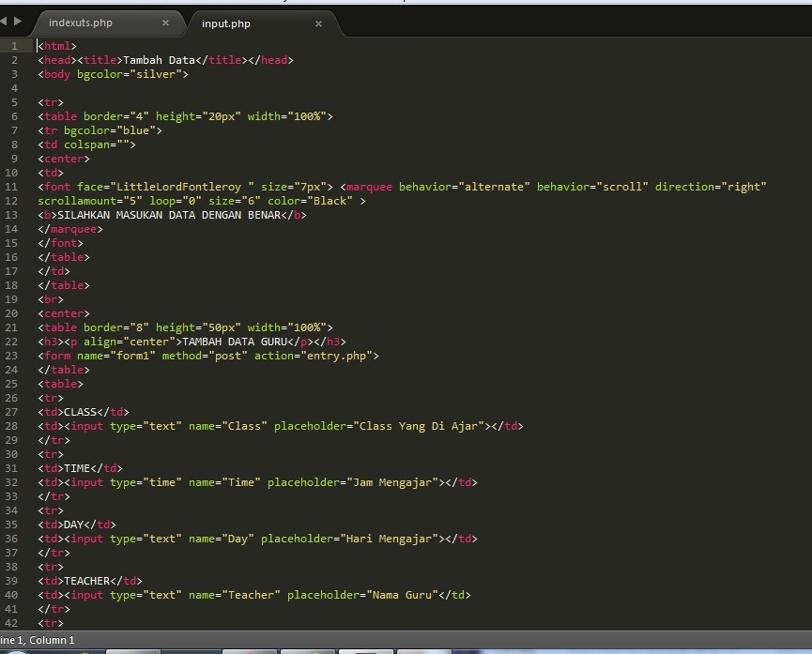Click line number 1 in the gutter
Screen dimensions: 812x654
click(14, 46)
